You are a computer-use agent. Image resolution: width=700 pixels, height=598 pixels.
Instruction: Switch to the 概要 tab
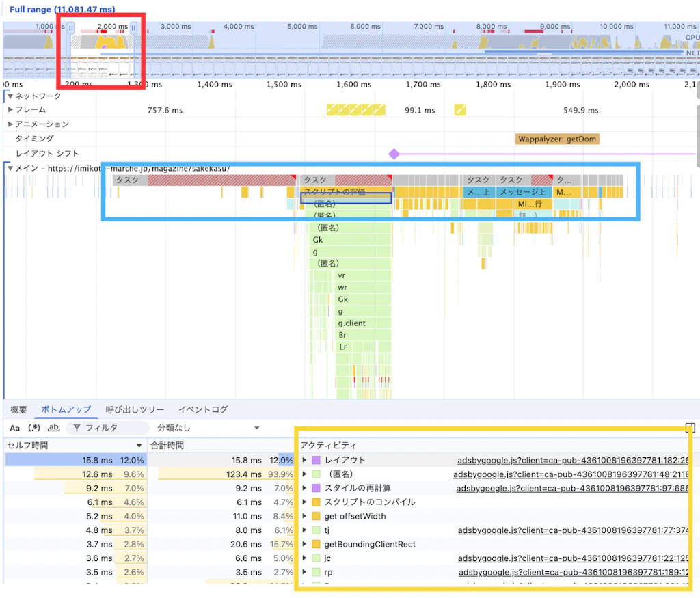click(18, 409)
